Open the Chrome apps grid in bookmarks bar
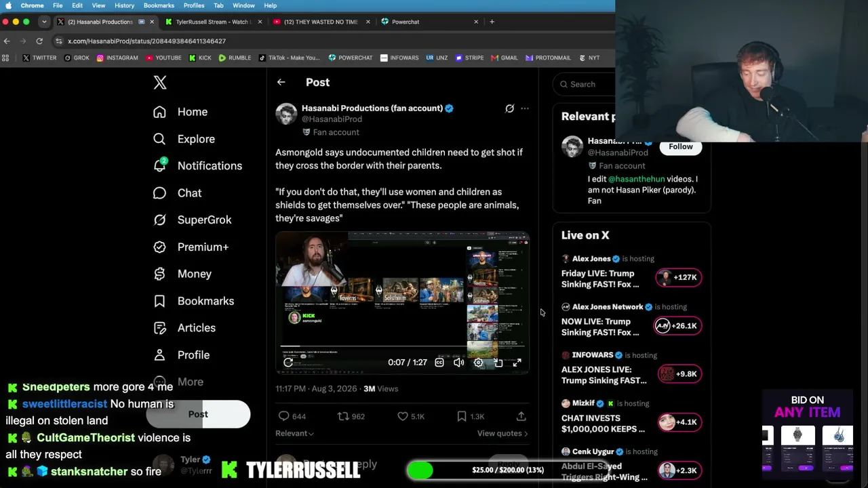 click(x=5, y=58)
